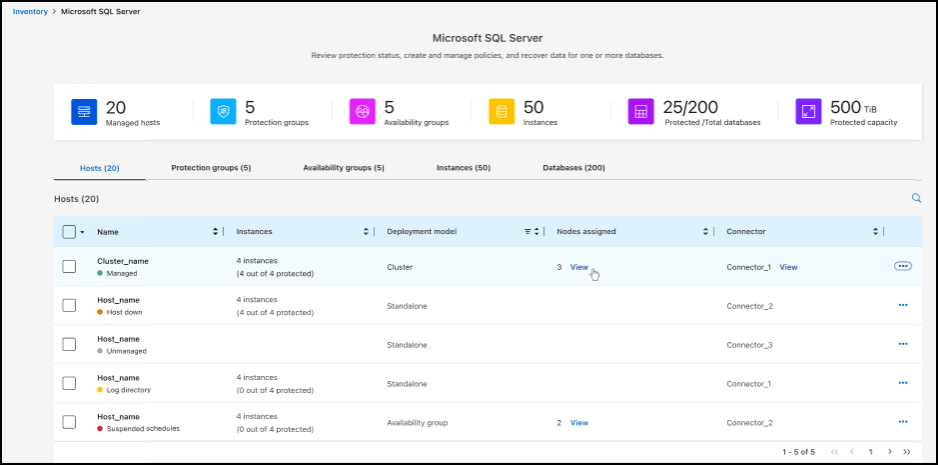Viewport: 938px width, 465px height.
Task: Sort the table by Name column
Action: coord(215,232)
